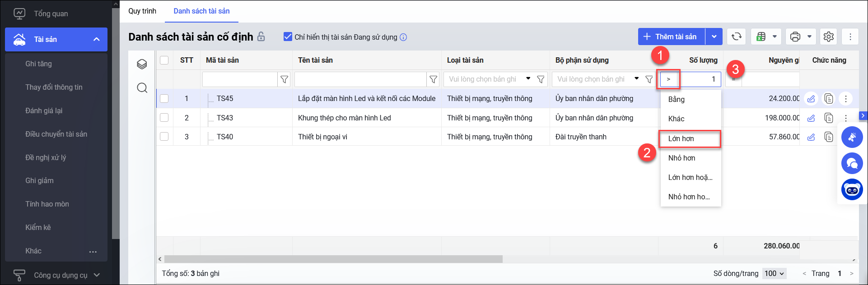Open the settings gear icon
868x285 pixels.
pos(828,37)
